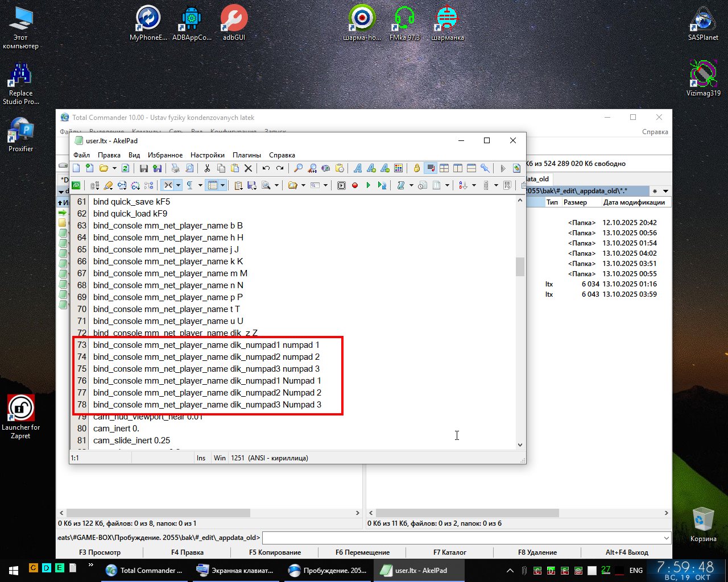Open the Плагины menu
Screen dimensions: 728x582
coord(246,155)
